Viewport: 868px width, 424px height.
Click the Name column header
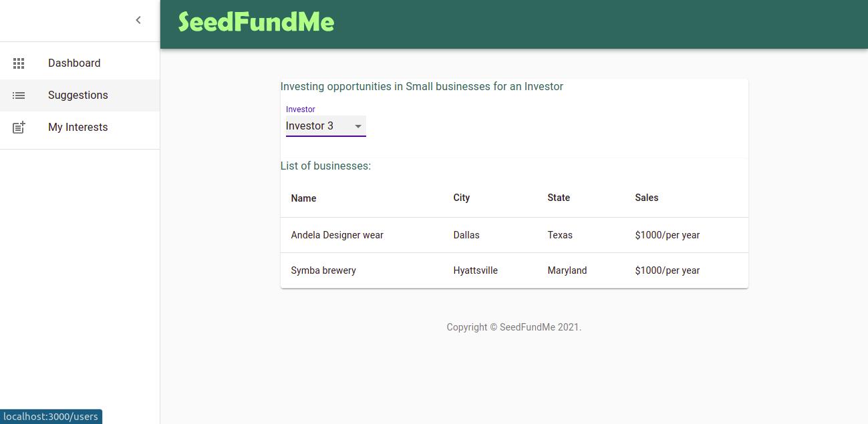click(x=303, y=198)
